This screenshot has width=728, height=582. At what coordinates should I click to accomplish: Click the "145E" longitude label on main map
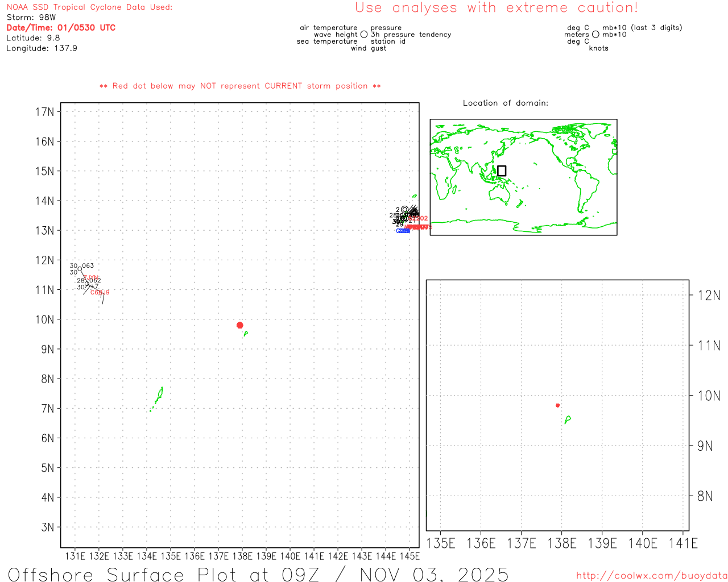pos(409,556)
